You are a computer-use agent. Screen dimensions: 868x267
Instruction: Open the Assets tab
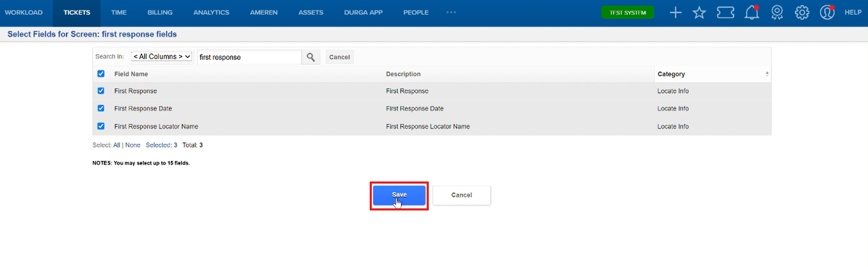click(311, 12)
